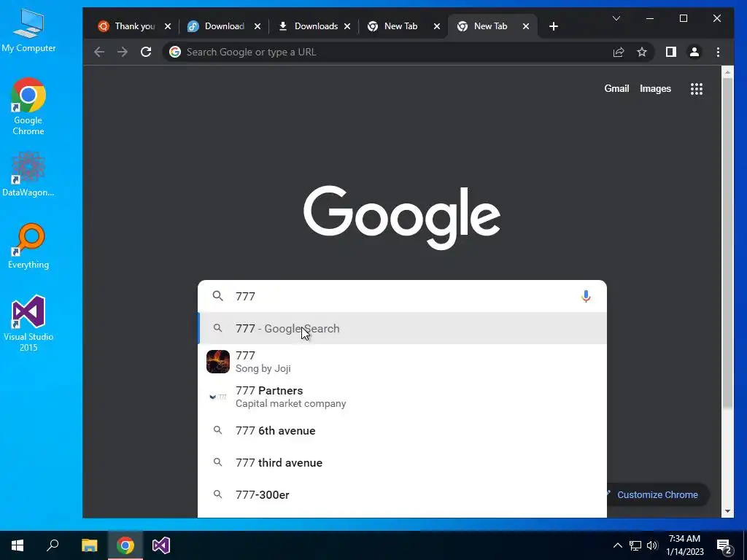747x560 pixels.
Task: Choose '777 6th avenue' suggestion
Action: tap(402, 430)
